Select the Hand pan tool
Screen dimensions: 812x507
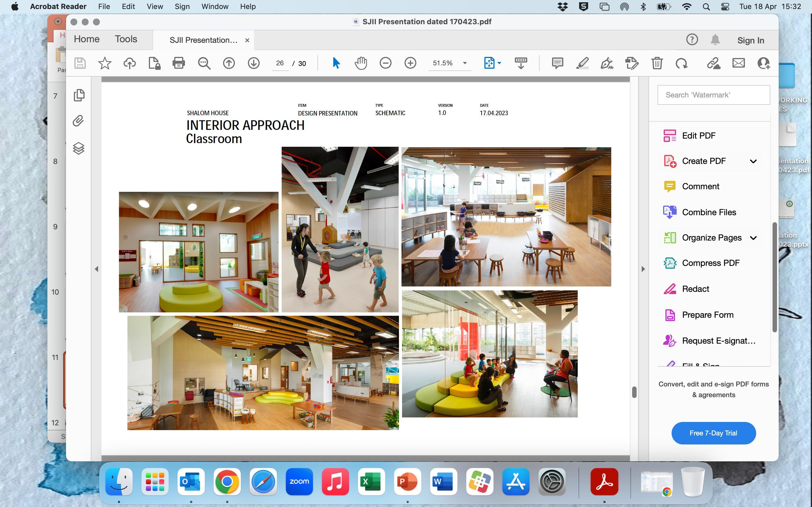click(361, 63)
